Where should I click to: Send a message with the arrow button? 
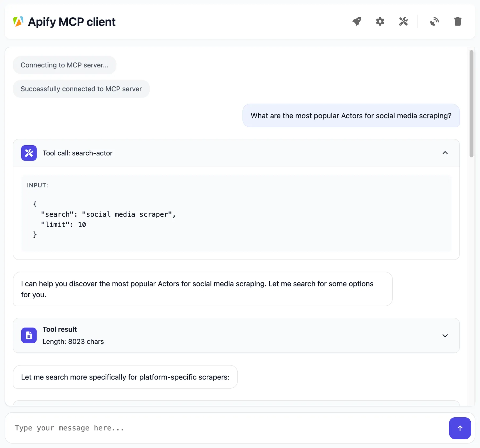(x=460, y=428)
